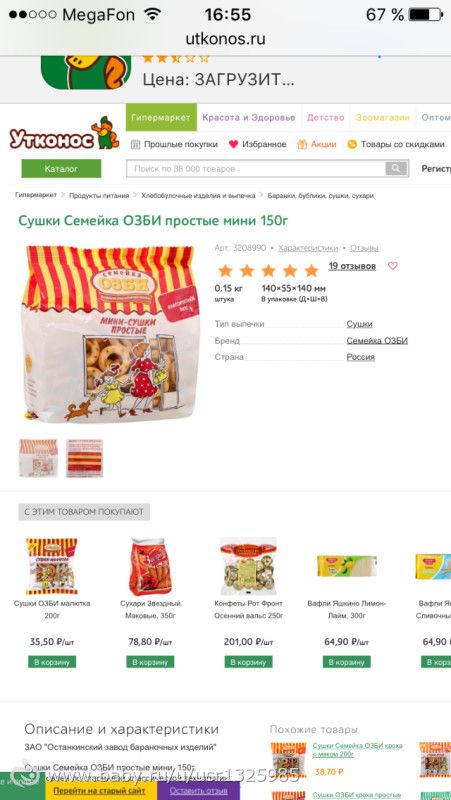Open the Детство tab
The width and height of the screenshot is (451, 800).
click(x=325, y=117)
